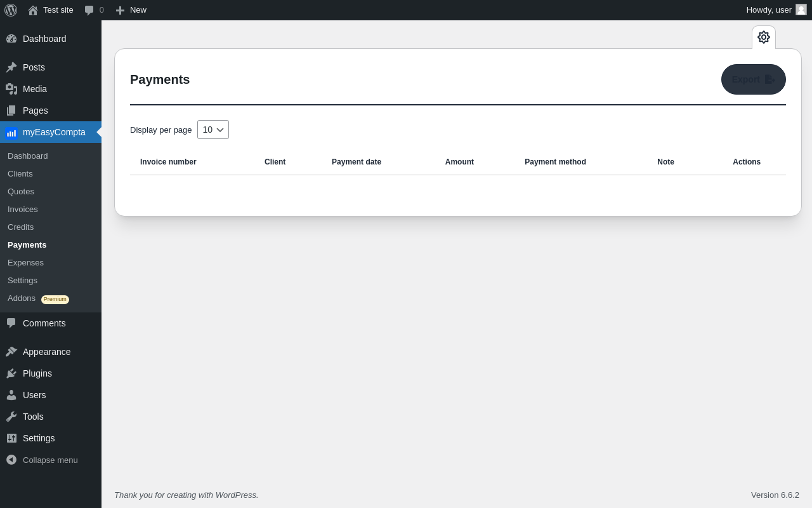Screen dimensions: 812x508
Task: Click the Plugins plug icon
Action: pos(11,373)
